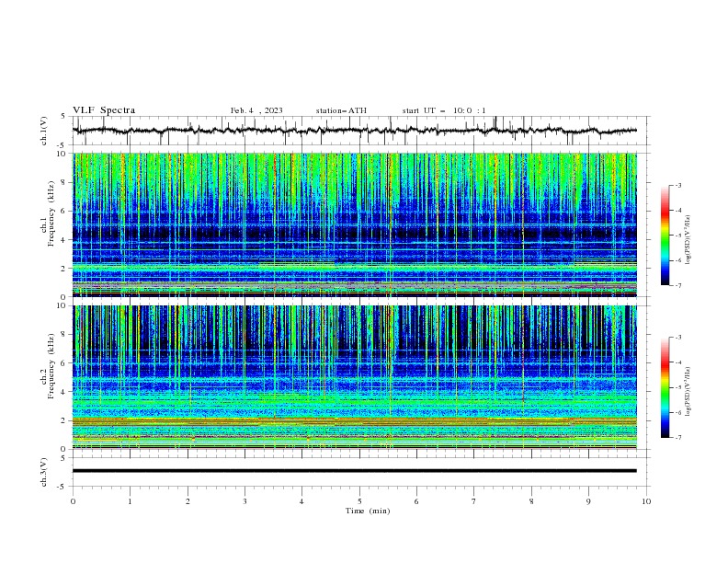This screenshot has width=728, height=563.
Task: Click the ch.1 spectrogram color bar
Action: click(x=665, y=236)
